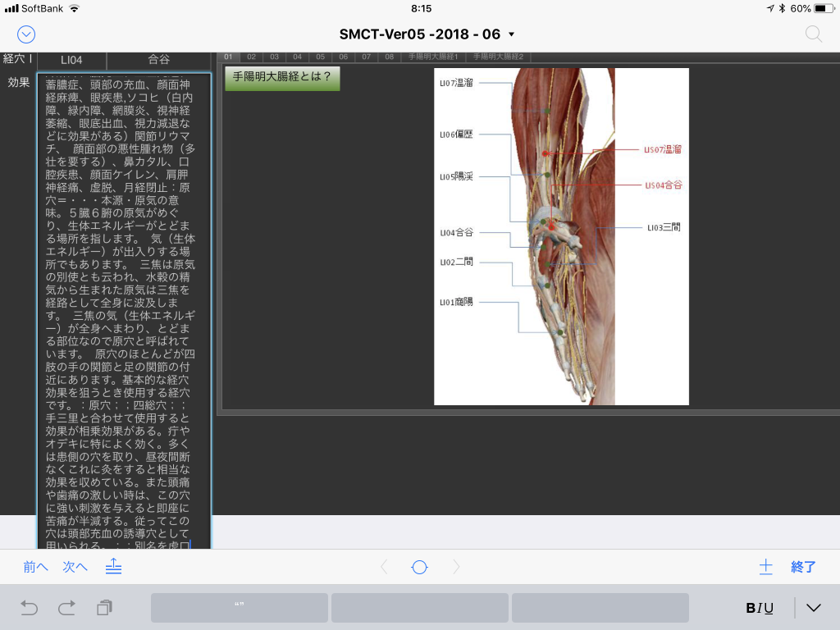
Task: Go to next record with right chevron
Action: click(456, 567)
